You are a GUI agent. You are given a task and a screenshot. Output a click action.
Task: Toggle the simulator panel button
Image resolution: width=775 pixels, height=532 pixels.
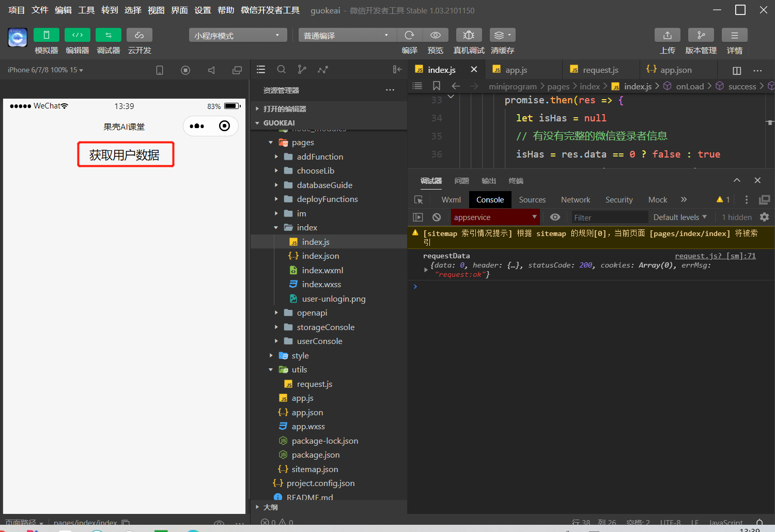(x=46, y=35)
